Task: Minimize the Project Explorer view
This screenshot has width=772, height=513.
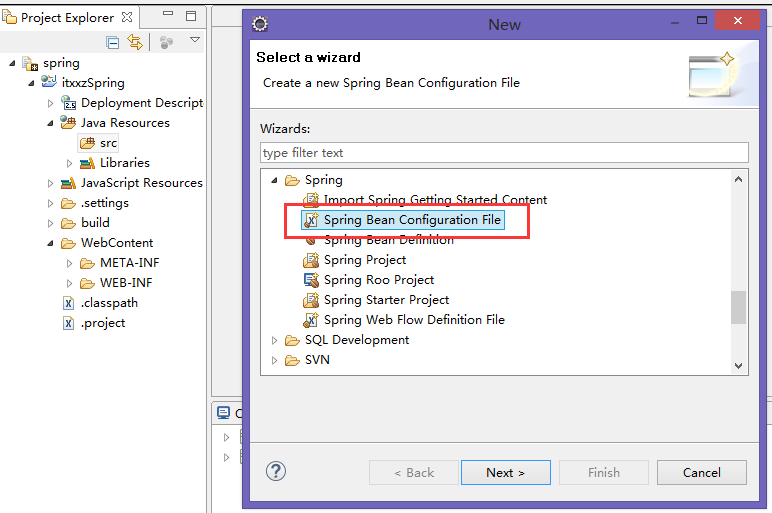Action: (x=168, y=14)
